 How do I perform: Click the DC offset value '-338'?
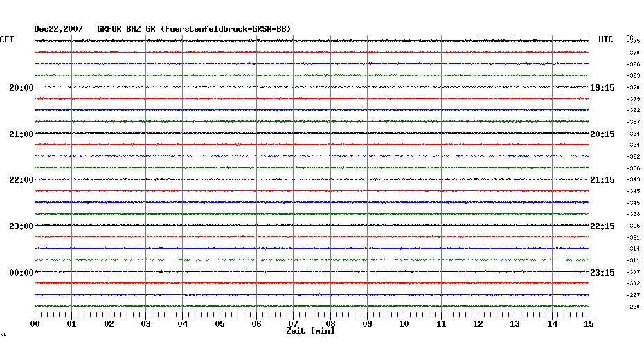634,215
